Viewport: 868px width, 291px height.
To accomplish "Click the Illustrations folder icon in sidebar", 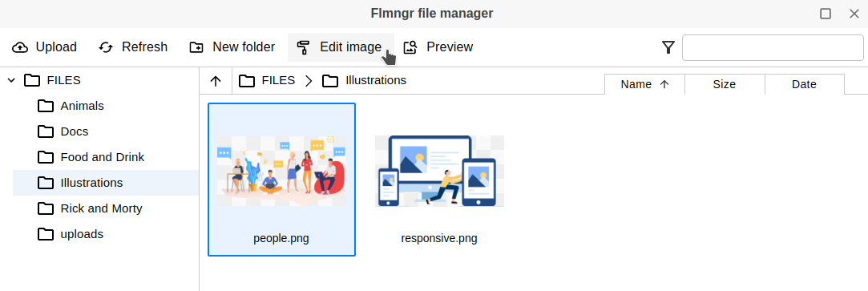I will click(x=46, y=183).
